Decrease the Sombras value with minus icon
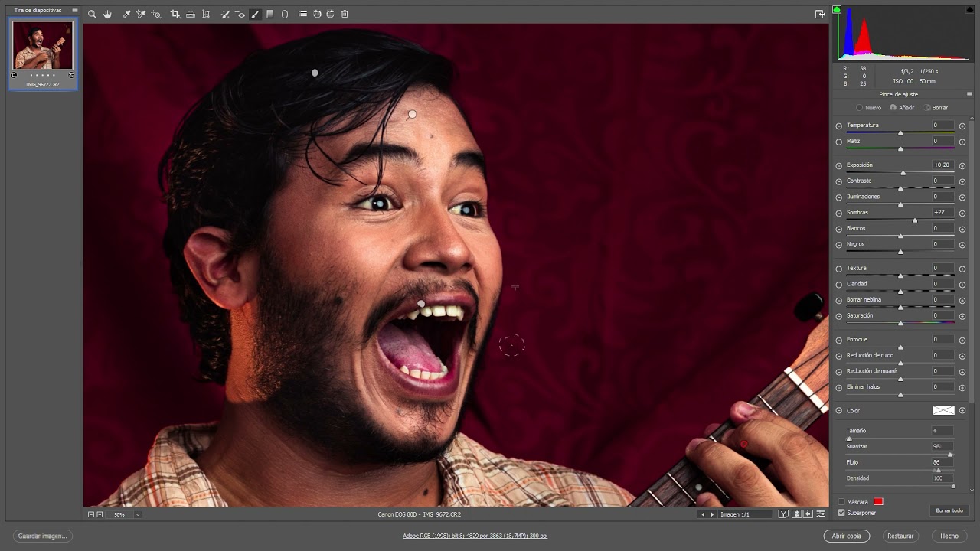 [x=838, y=213]
